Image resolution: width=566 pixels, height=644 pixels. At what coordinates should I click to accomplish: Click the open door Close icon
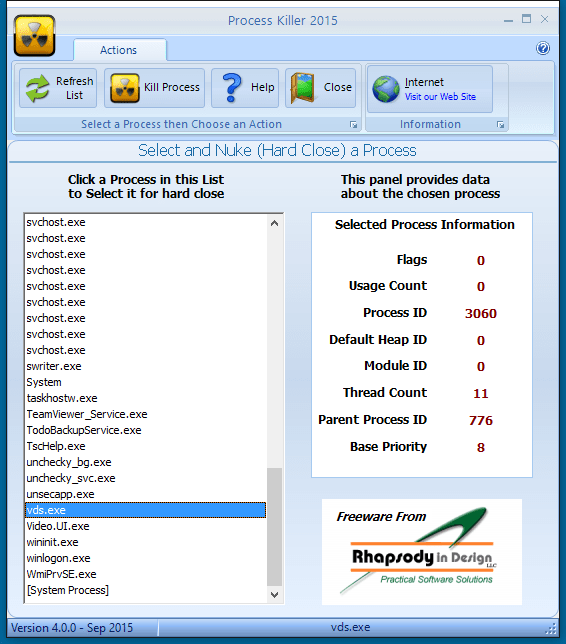pyautogui.click(x=303, y=88)
